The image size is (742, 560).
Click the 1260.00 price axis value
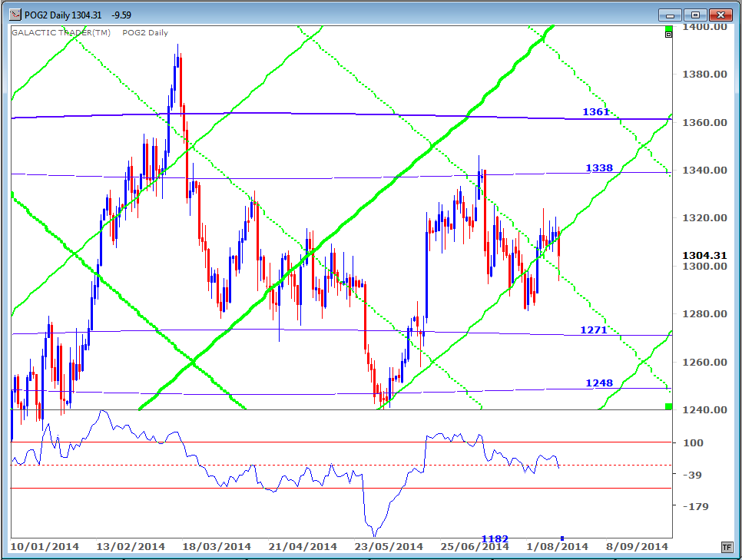click(x=704, y=362)
